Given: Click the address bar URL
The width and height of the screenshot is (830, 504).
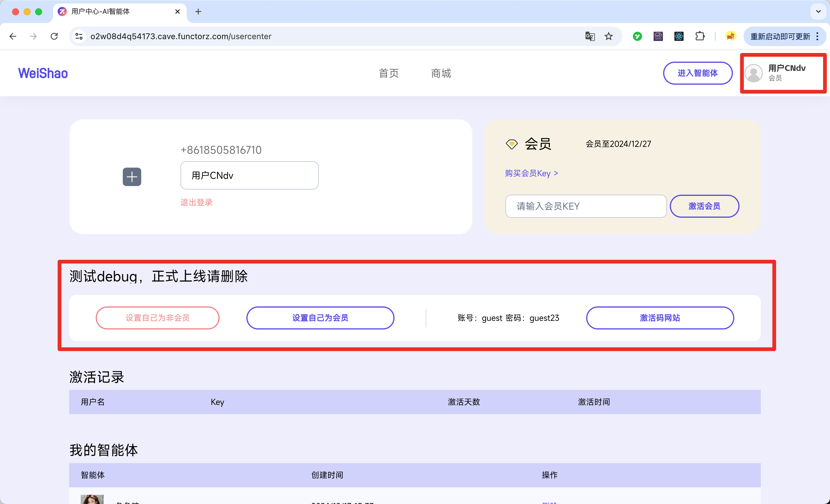Looking at the screenshot, I should click(x=181, y=36).
